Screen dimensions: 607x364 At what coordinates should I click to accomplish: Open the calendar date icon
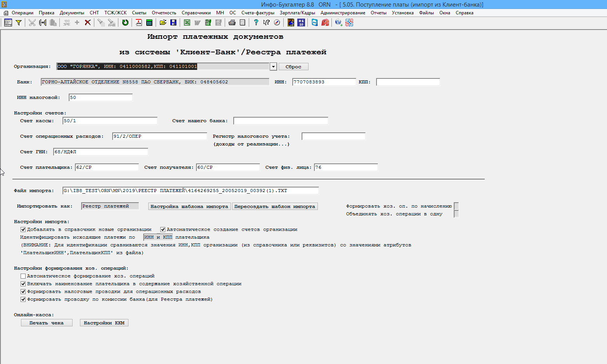coord(139,23)
